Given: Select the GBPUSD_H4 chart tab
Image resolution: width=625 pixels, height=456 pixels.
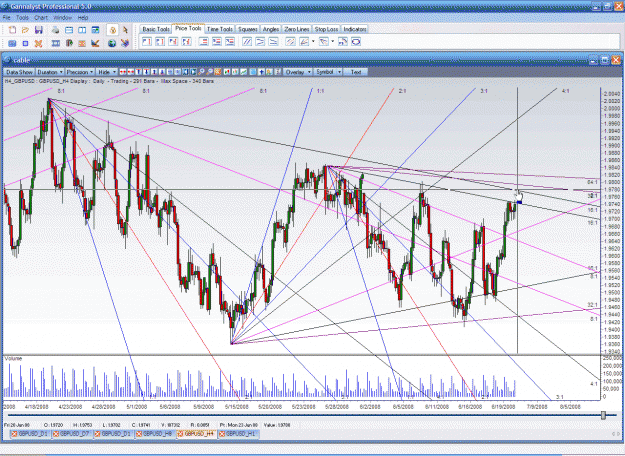Looking at the screenshot, I should tap(197, 434).
